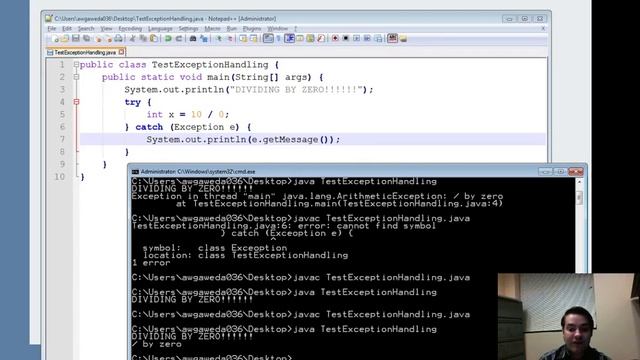Toggle word wrap in the toolbar

[x=268, y=39]
